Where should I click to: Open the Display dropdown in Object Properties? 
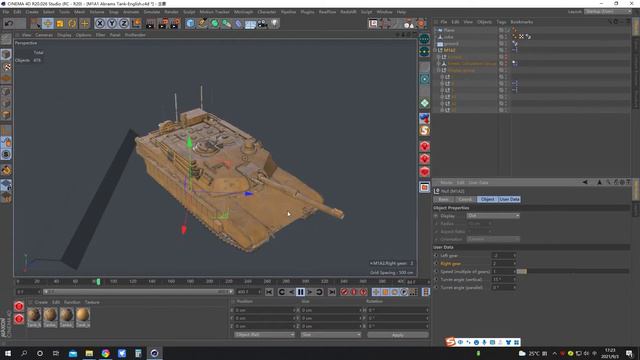click(x=493, y=216)
